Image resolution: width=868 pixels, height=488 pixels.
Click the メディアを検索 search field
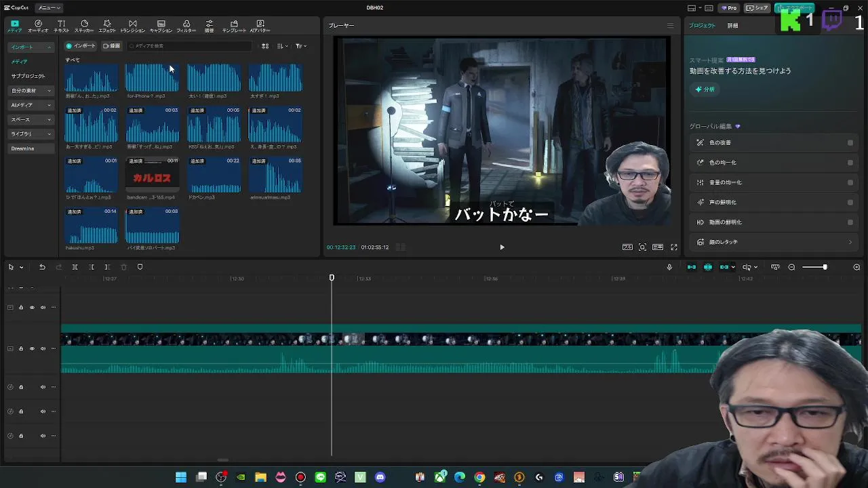[x=190, y=46]
